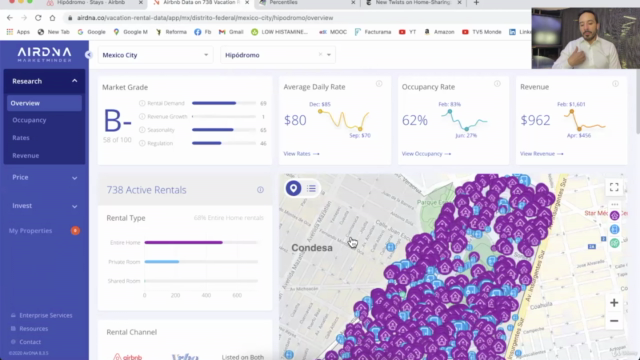640x360 pixels.
Task: Click the 738 Active Rentals heading
Action: point(146,190)
